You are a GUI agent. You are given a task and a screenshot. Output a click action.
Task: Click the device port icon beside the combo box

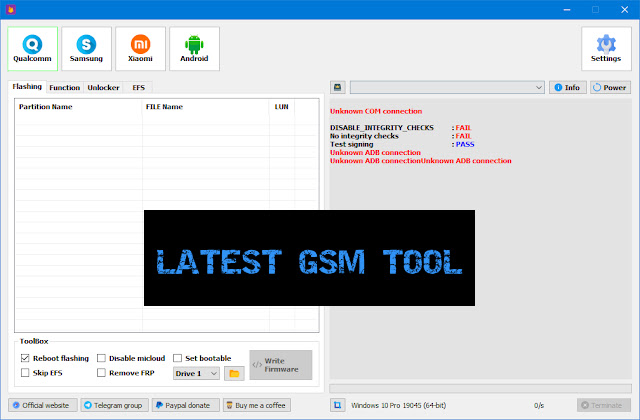(338, 87)
